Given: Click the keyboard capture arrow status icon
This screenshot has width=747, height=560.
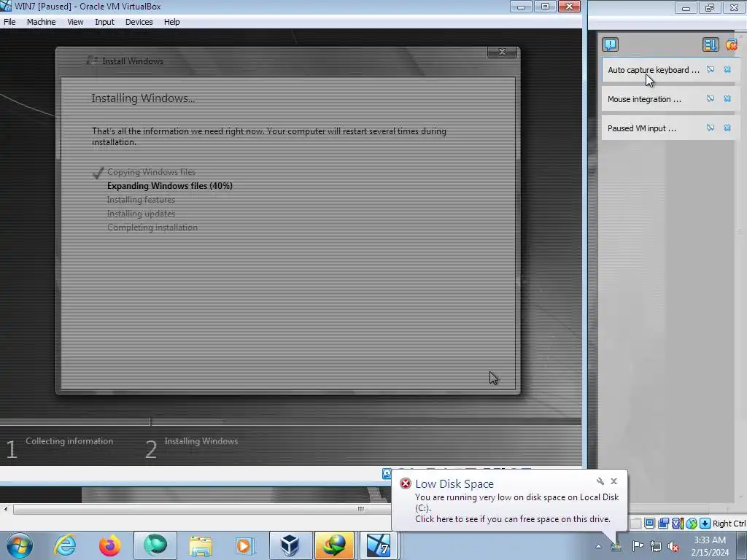Looking at the screenshot, I should coord(705,524).
